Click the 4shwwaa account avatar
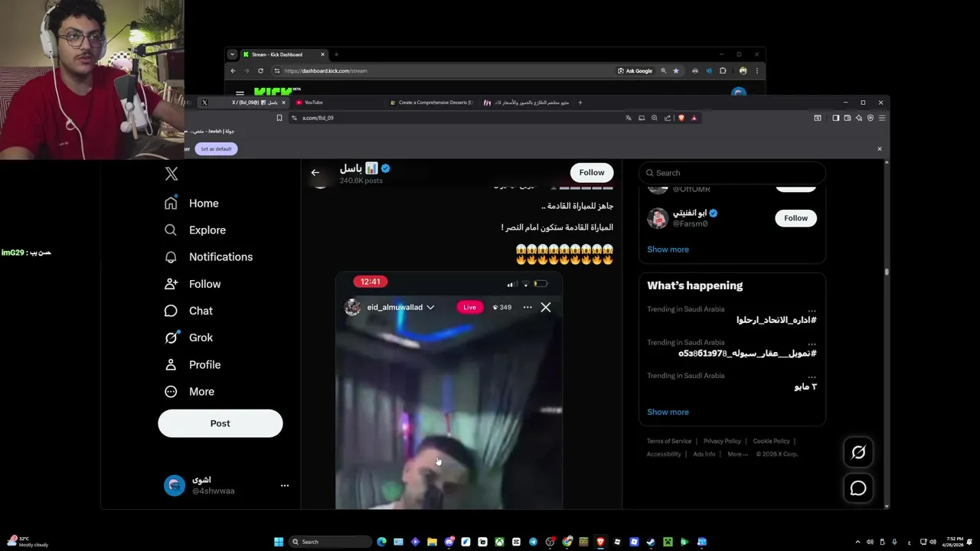Screen dimensions: 980x551 175,485
